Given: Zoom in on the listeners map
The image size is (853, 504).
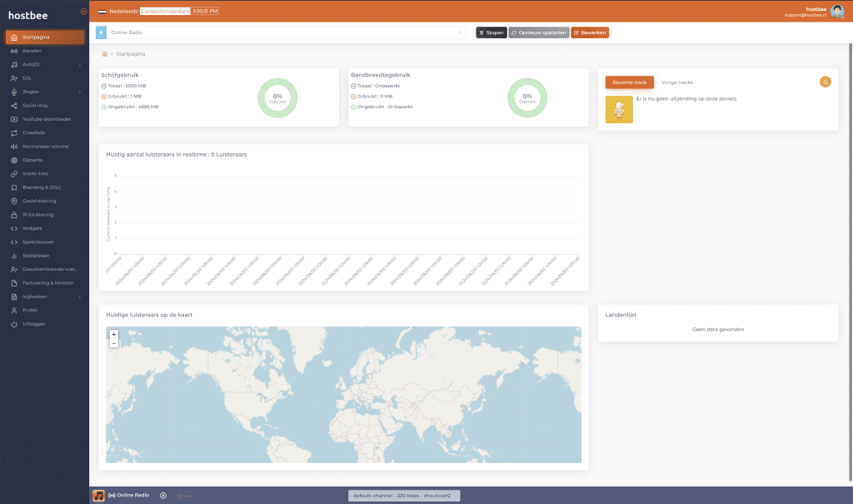Looking at the screenshot, I should (114, 334).
